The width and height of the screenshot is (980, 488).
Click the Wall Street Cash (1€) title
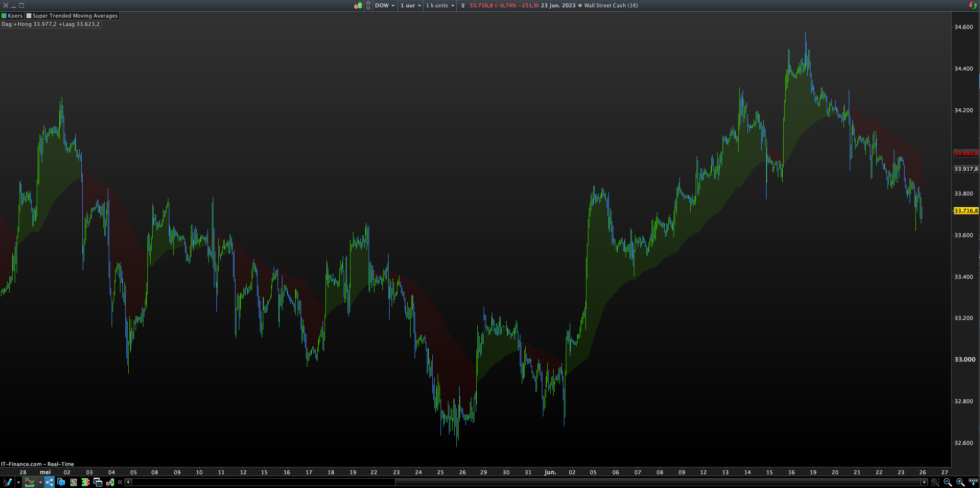coord(611,5)
